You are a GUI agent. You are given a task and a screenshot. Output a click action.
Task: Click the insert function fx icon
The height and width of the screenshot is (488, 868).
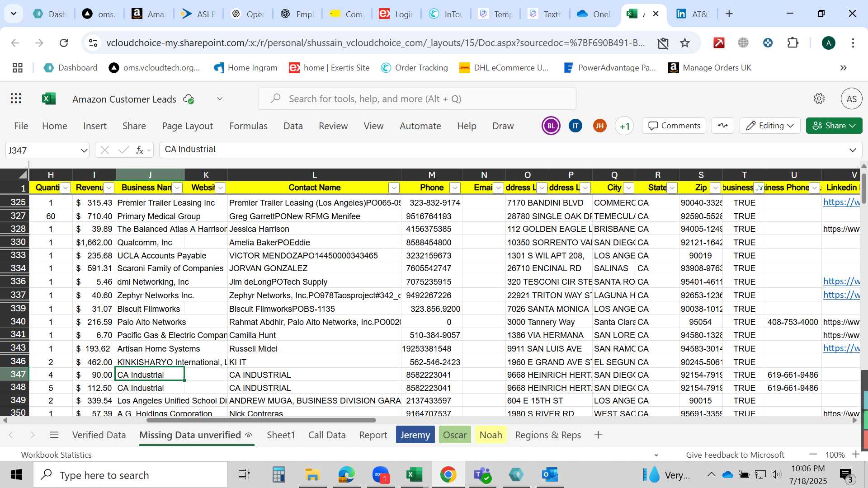[140, 150]
